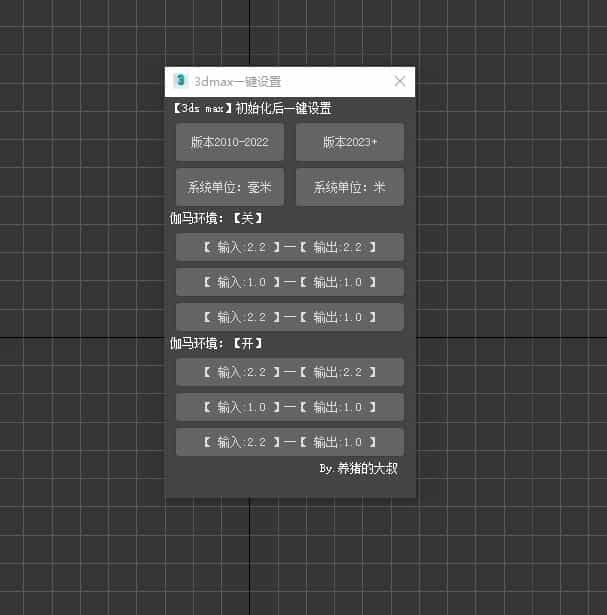
Task: Click the 3dmax一键设置 window title
Action: (238, 82)
